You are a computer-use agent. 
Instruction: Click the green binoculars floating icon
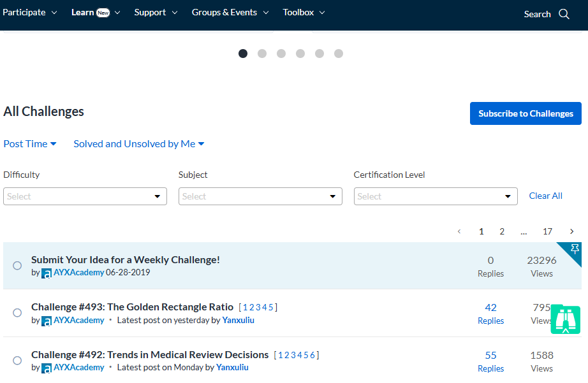[x=565, y=319]
